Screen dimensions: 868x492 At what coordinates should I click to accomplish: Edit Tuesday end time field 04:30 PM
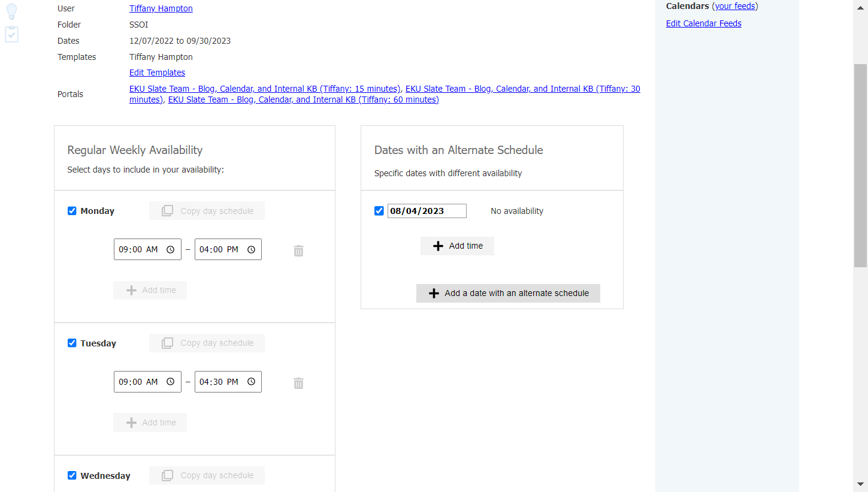click(228, 382)
